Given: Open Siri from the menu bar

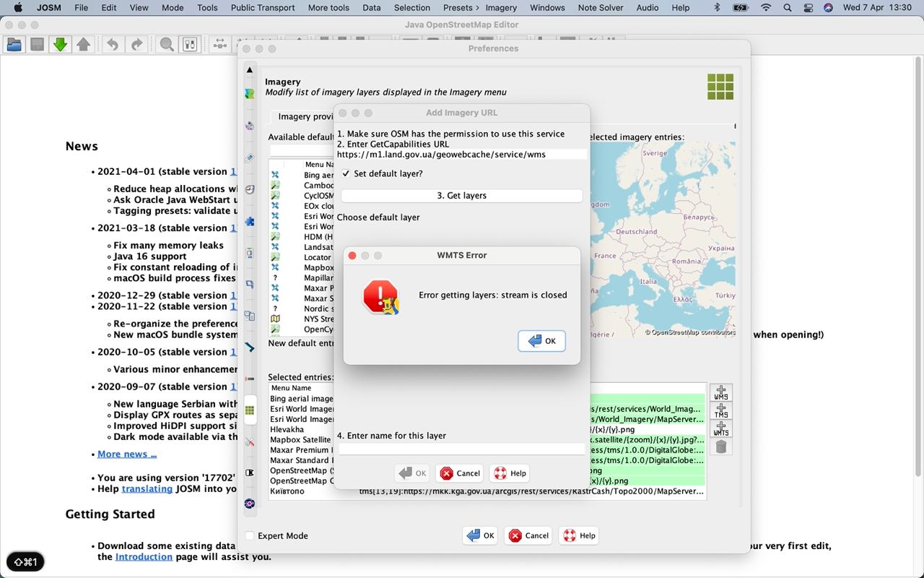Looking at the screenshot, I should (828, 8).
